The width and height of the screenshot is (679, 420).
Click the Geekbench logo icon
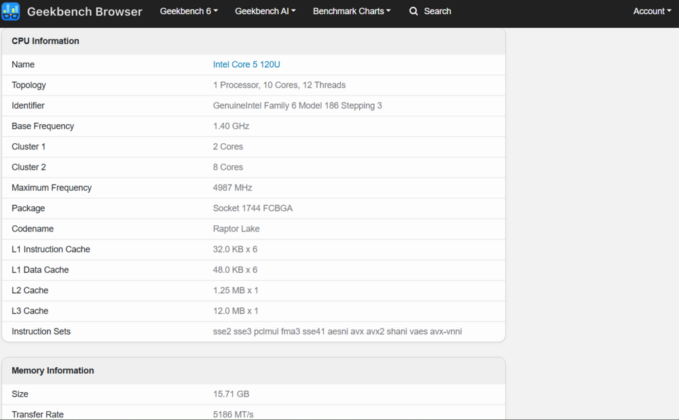pos(10,11)
